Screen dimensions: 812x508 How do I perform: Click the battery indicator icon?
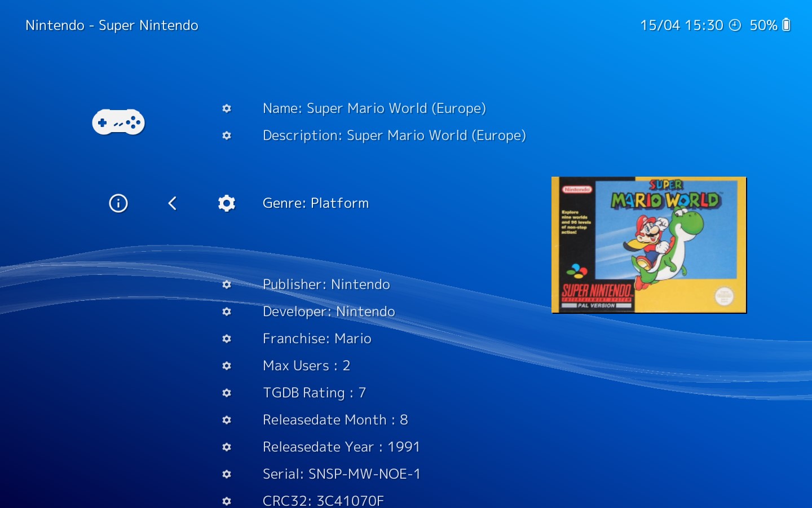[785, 25]
